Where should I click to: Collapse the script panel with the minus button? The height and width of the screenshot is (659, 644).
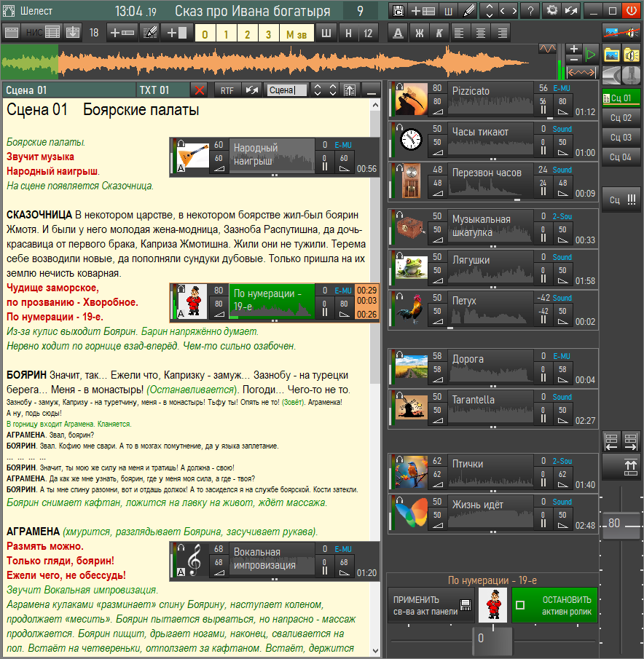(372, 90)
